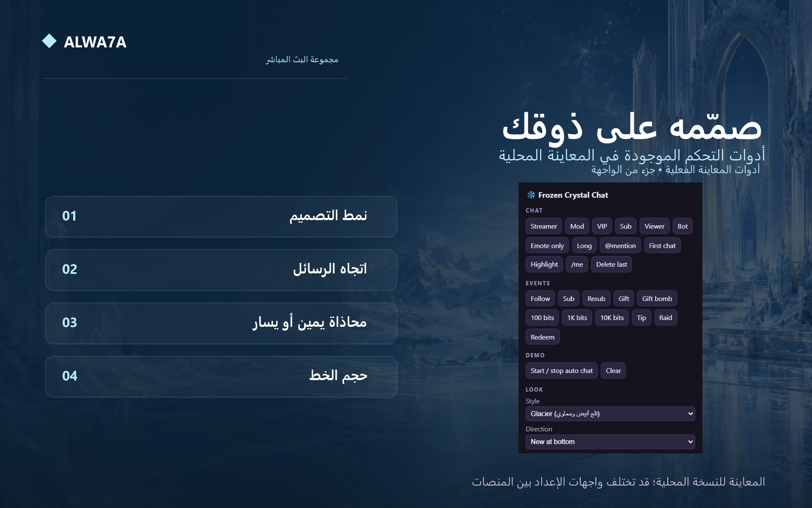Open the Style dropdown showing Glacier
Image resolution: width=812 pixels, height=508 pixels.
[610, 414]
